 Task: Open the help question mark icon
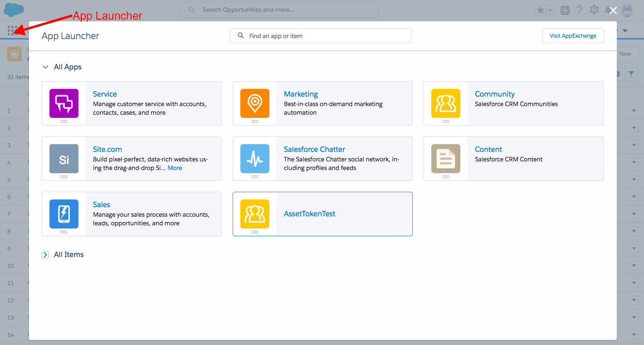pos(580,10)
